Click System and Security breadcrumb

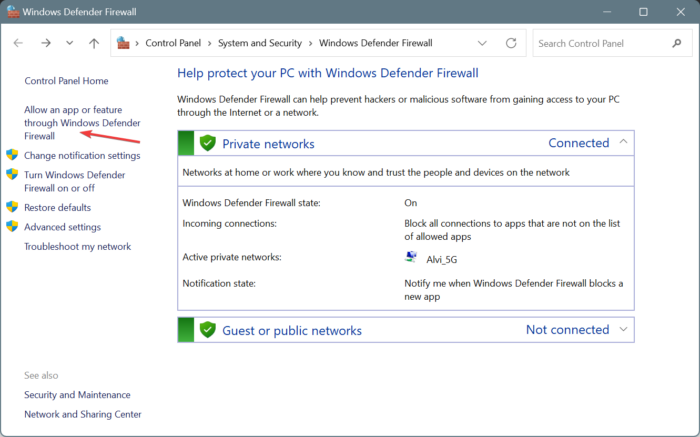pyautogui.click(x=260, y=43)
